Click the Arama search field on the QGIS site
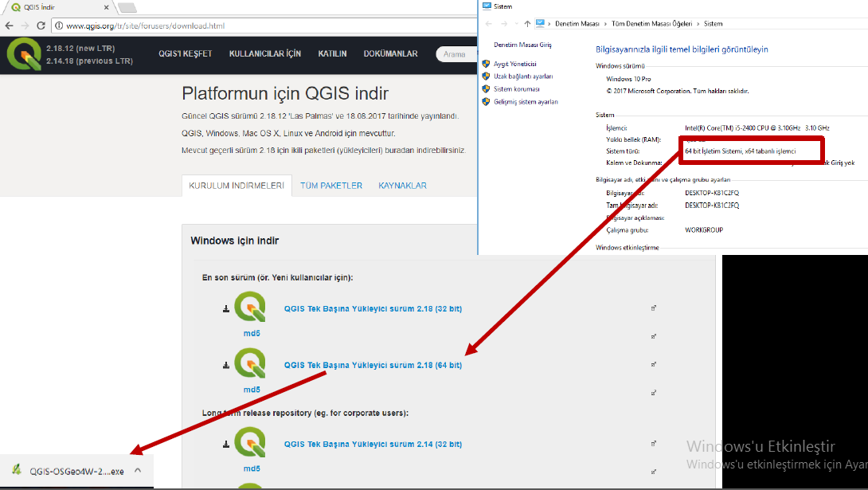This screenshot has width=868, height=490. click(456, 54)
